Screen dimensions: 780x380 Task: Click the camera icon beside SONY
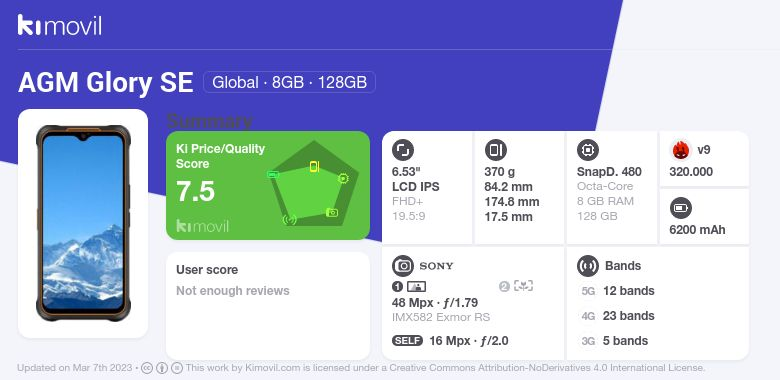(x=402, y=266)
